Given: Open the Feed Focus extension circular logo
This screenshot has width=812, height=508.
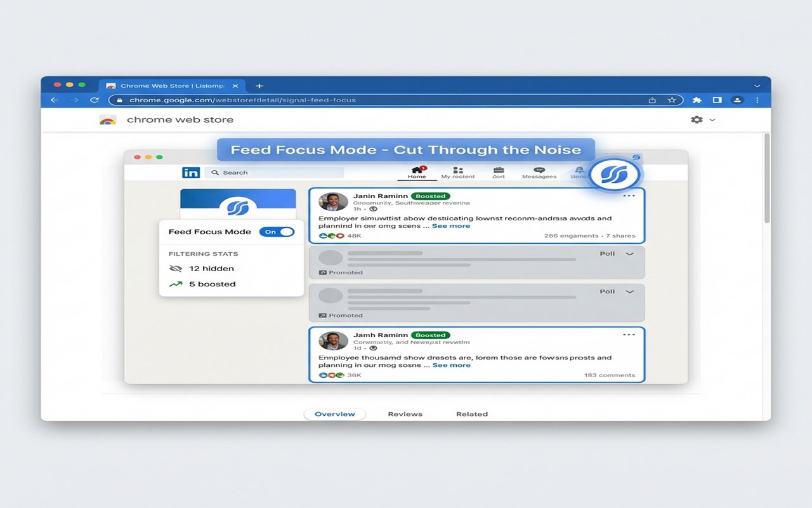Looking at the screenshot, I should pyautogui.click(x=613, y=173).
